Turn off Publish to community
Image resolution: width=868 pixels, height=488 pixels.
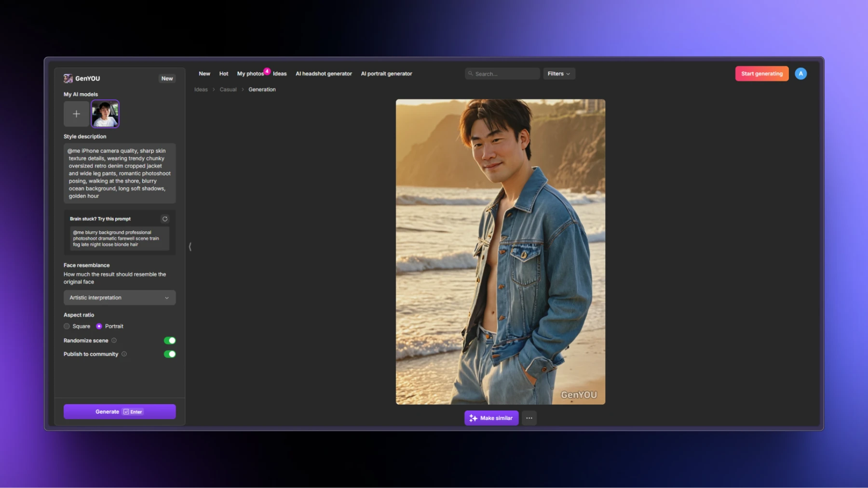[x=169, y=354]
